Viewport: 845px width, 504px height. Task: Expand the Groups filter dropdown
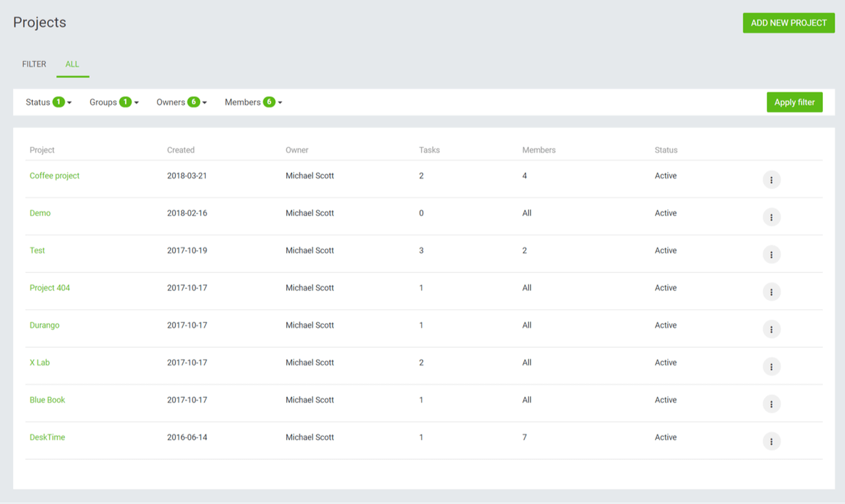pos(114,102)
